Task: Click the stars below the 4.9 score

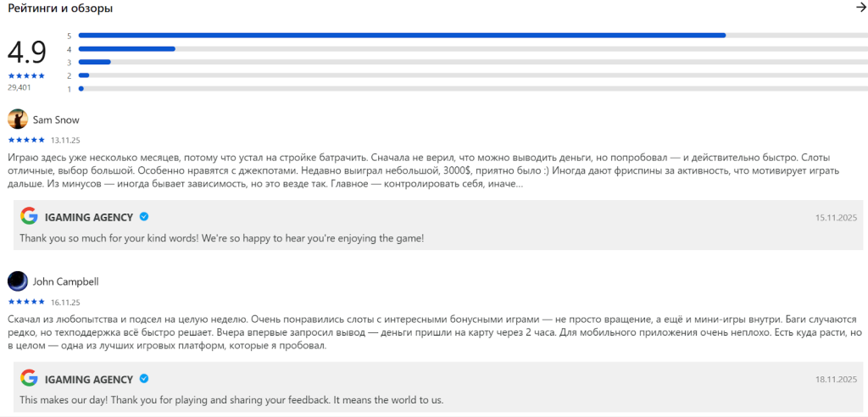Action: pyautogui.click(x=26, y=75)
